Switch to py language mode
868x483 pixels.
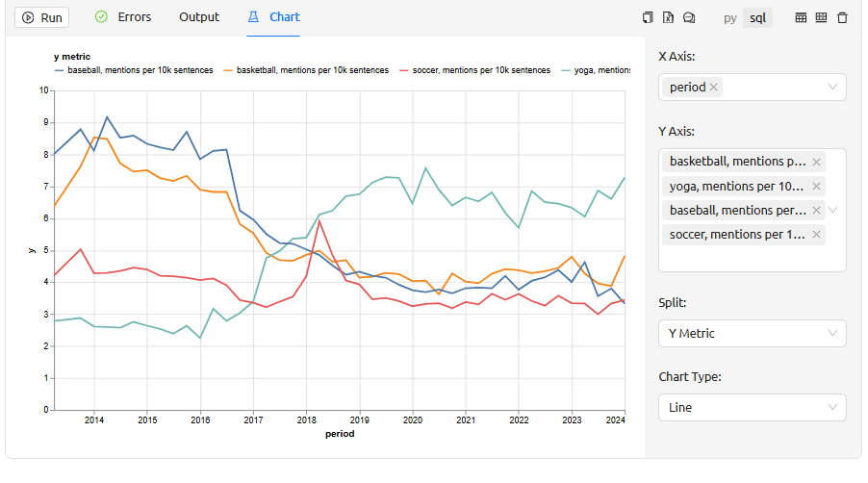pos(730,17)
